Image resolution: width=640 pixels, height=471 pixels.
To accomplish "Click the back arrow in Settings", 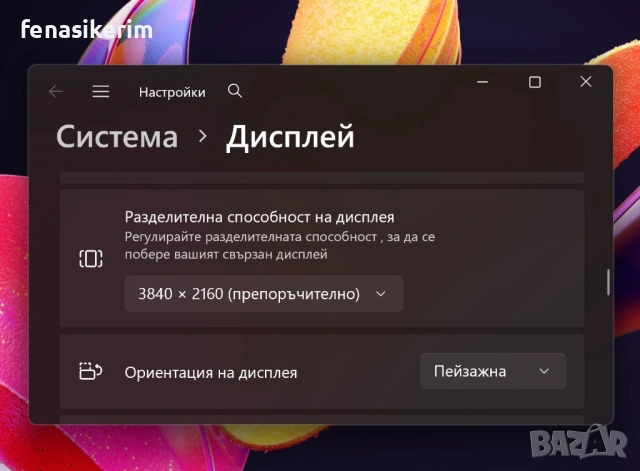I will click(56, 91).
